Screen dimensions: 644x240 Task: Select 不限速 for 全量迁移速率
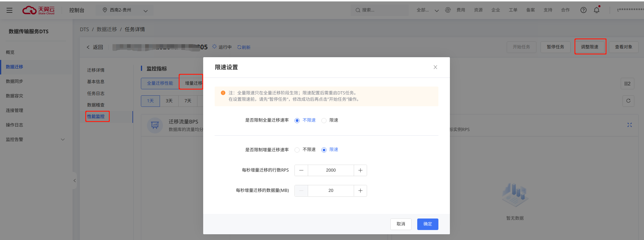305,120
